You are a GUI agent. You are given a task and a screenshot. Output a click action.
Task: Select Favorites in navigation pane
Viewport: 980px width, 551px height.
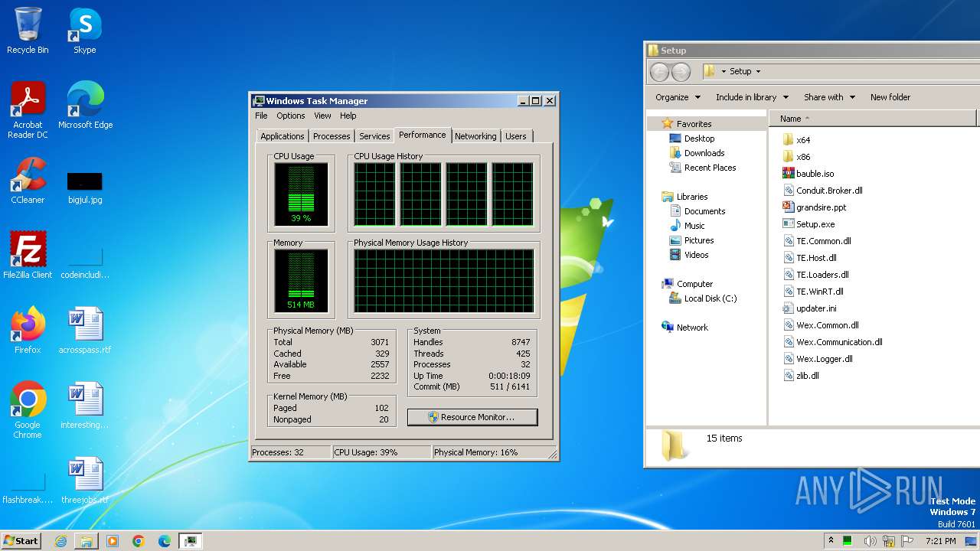point(687,124)
